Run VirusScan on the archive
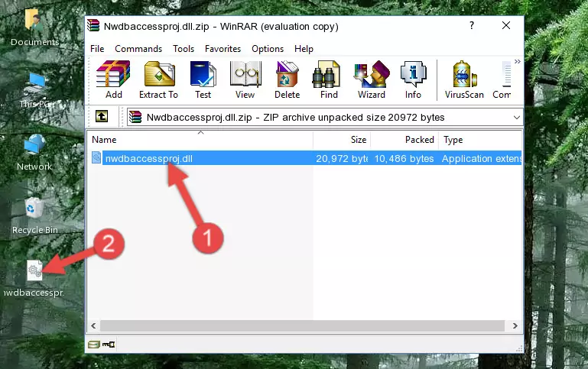Viewport: 588px width, 369px height. coord(464,79)
